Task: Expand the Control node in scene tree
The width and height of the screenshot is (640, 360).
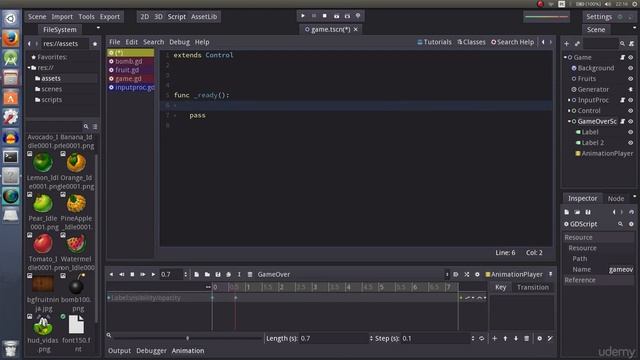Action: (569, 111)
